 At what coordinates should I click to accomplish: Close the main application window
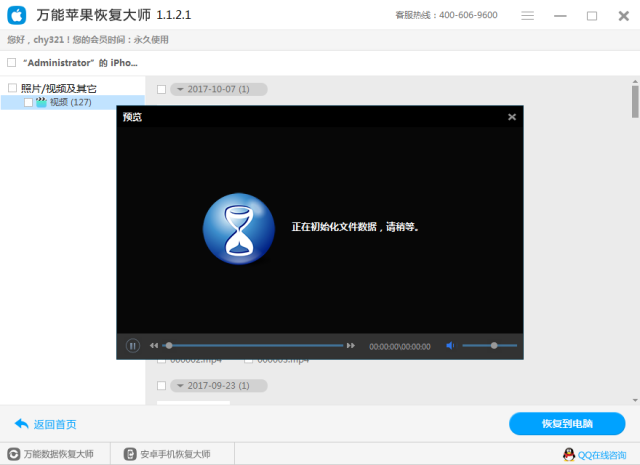tap(624, 16)
